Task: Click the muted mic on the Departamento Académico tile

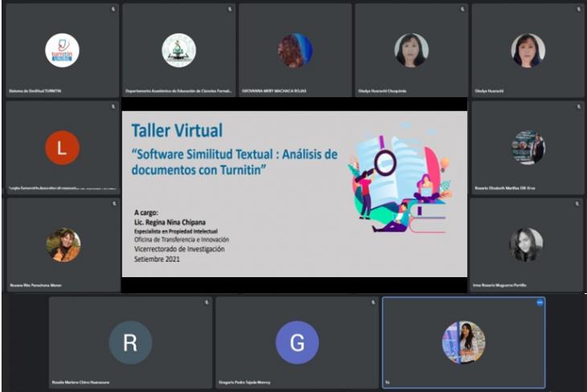Action: [229, 9]
